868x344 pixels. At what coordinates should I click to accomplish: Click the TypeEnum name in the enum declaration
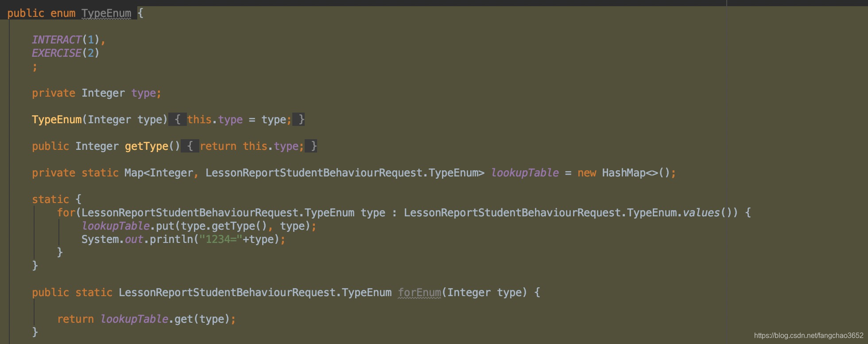(x=106, y=13)
